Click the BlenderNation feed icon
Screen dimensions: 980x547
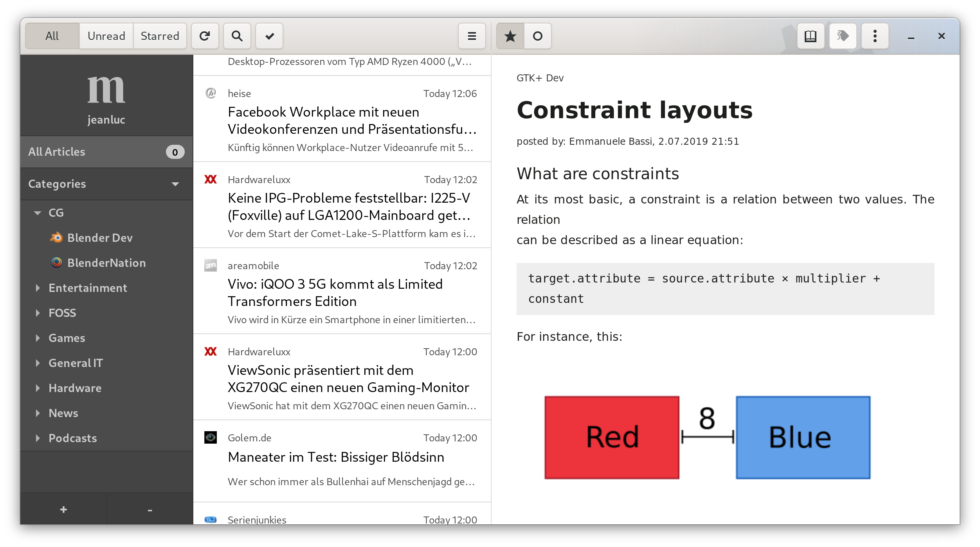pyautogui.click(x=56, y=263)
